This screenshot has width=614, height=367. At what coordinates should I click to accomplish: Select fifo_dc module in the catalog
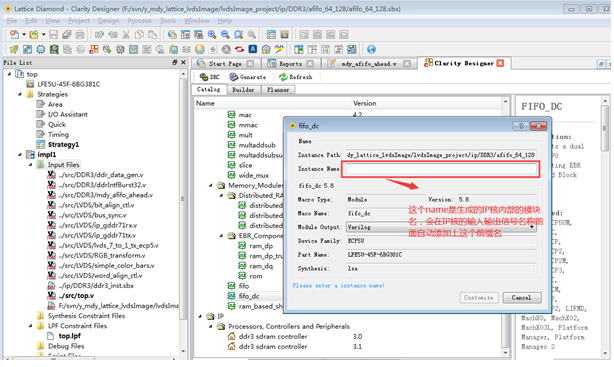[x=249, y=296]
